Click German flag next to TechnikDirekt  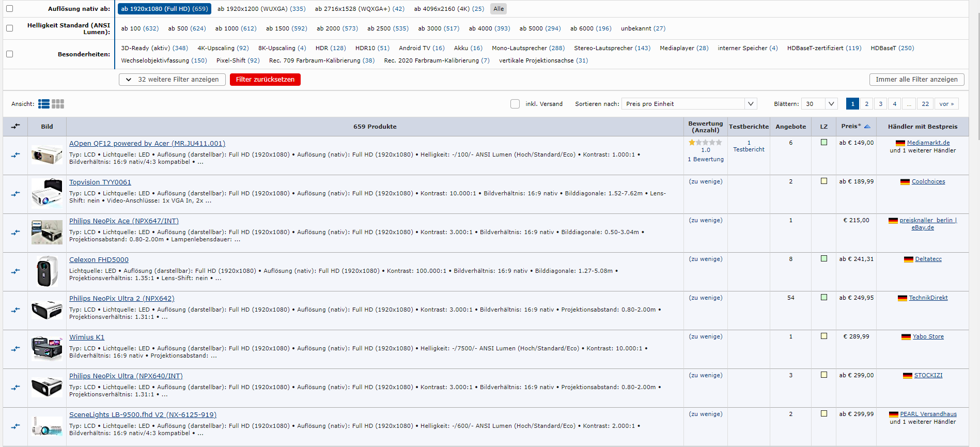pyautogui.click(x=903, y=298)
